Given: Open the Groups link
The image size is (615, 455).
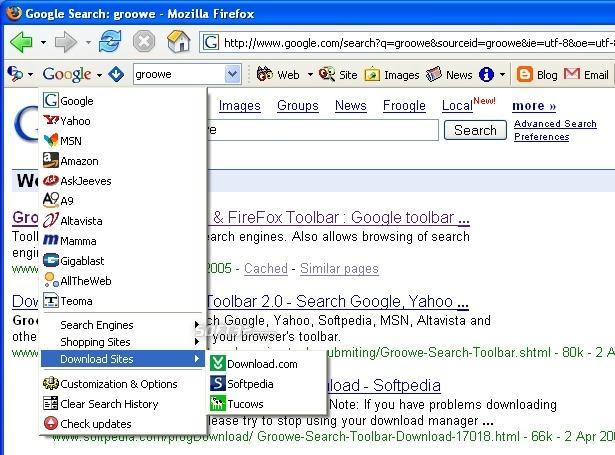Looking at the screenshot, I should 298,106.
